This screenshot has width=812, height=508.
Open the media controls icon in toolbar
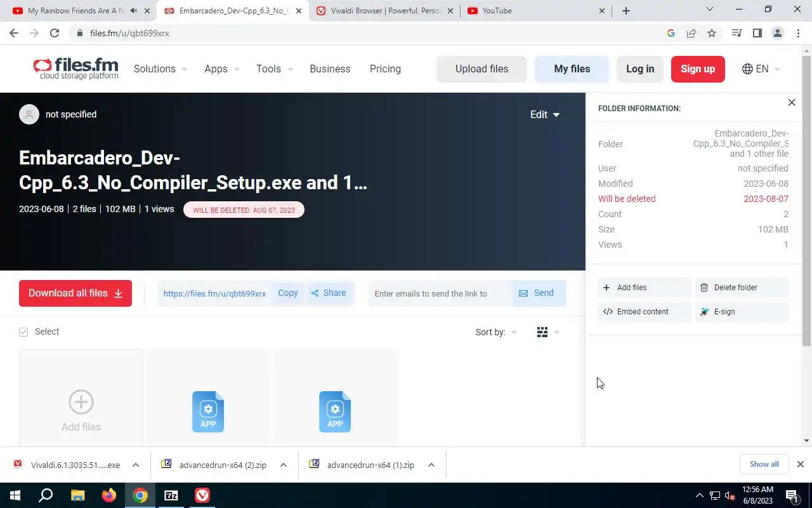pos(737,33)
